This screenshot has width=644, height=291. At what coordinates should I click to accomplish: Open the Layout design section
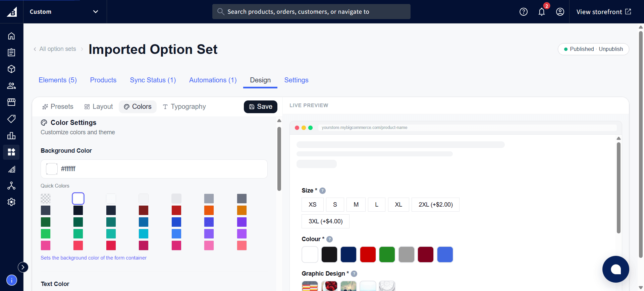[99, 106]
